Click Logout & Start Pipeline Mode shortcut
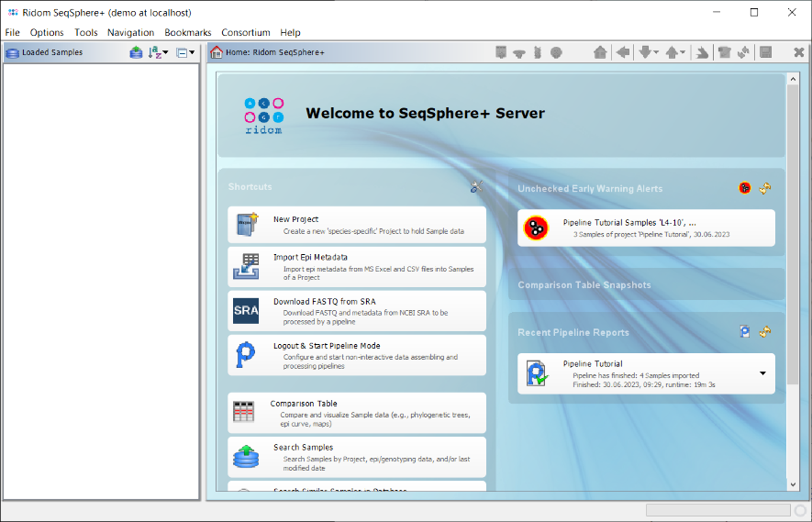 pyautogui.click(x=357, y=355)
